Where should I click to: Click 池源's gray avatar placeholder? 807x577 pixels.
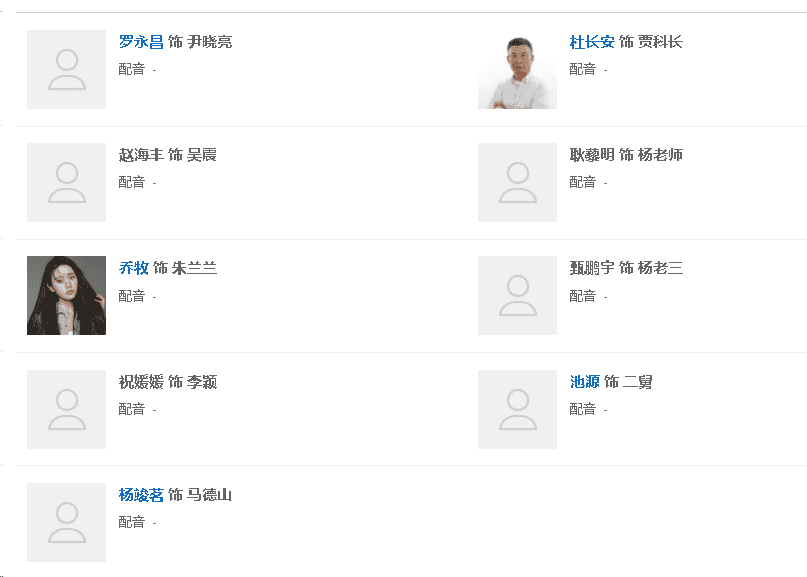[517, 408]
